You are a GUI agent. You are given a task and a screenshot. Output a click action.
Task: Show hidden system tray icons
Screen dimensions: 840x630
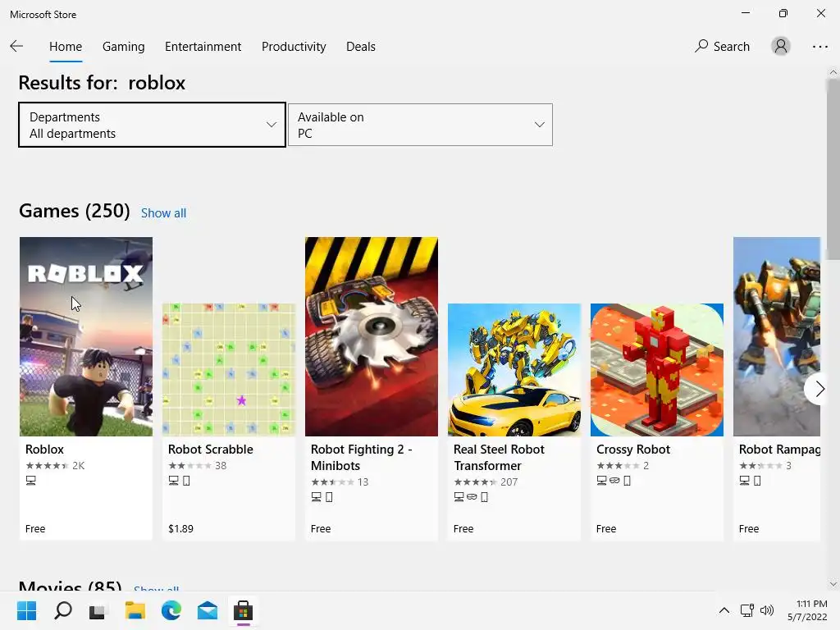point(724,610)
